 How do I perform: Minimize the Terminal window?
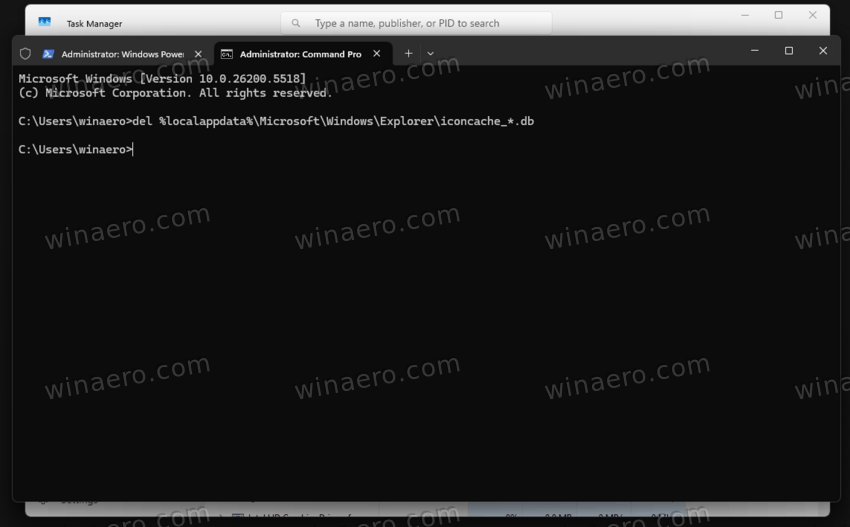[755, 50]
